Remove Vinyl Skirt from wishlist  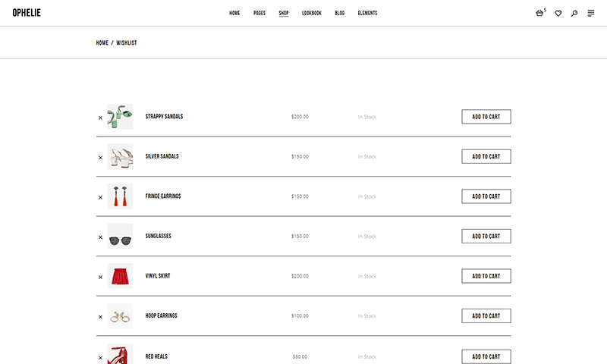(x=100, y=277)
